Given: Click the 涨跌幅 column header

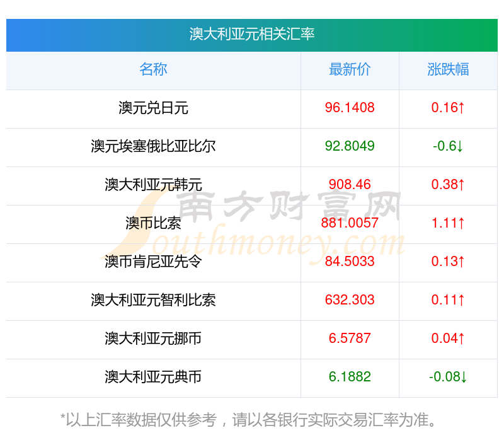Looking at the screenshot, I should point(448,69).
